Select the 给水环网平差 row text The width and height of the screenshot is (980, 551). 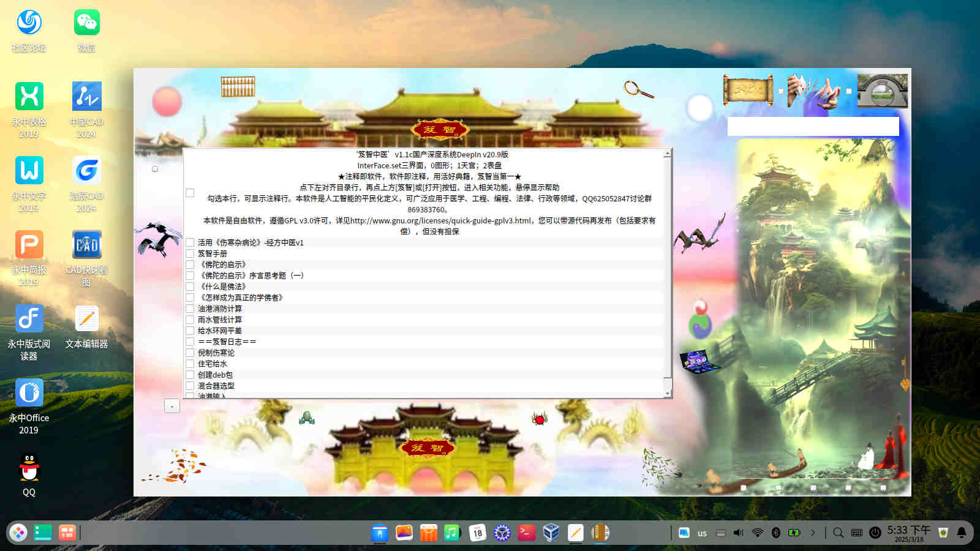coord(219,331)
